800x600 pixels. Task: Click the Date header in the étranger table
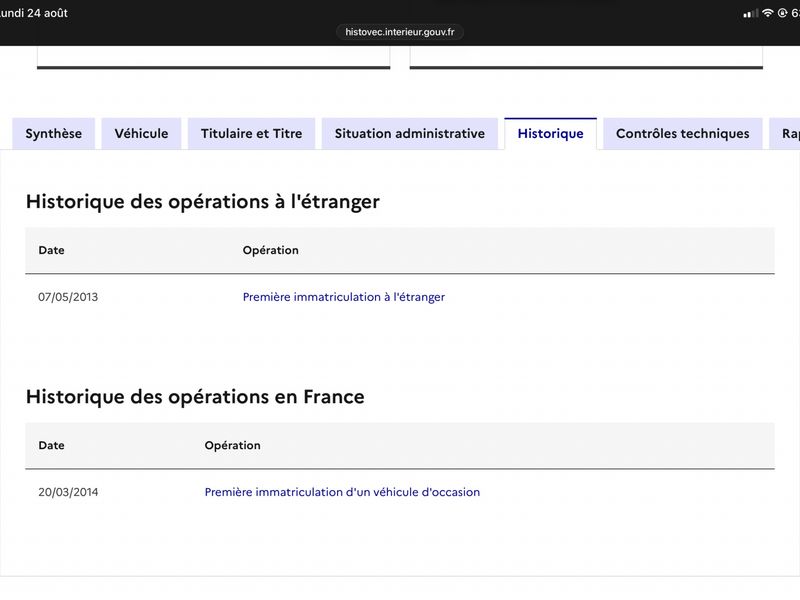52,251
